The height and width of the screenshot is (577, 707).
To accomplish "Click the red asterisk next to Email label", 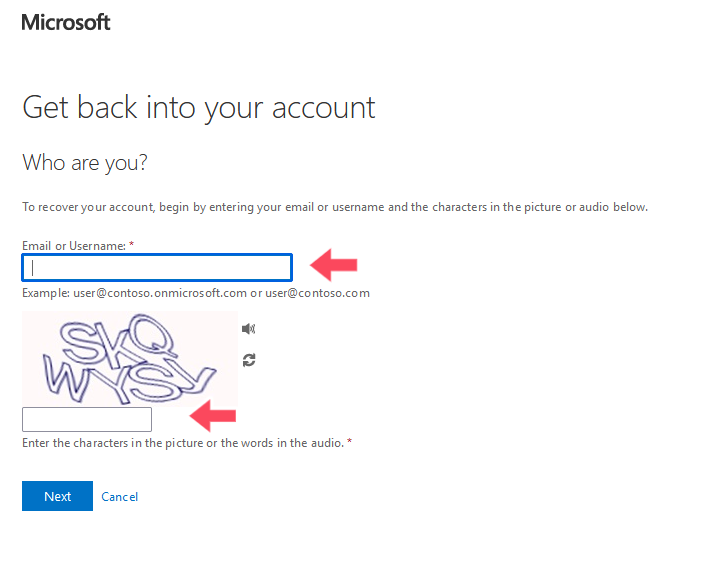I will point(131,245).
